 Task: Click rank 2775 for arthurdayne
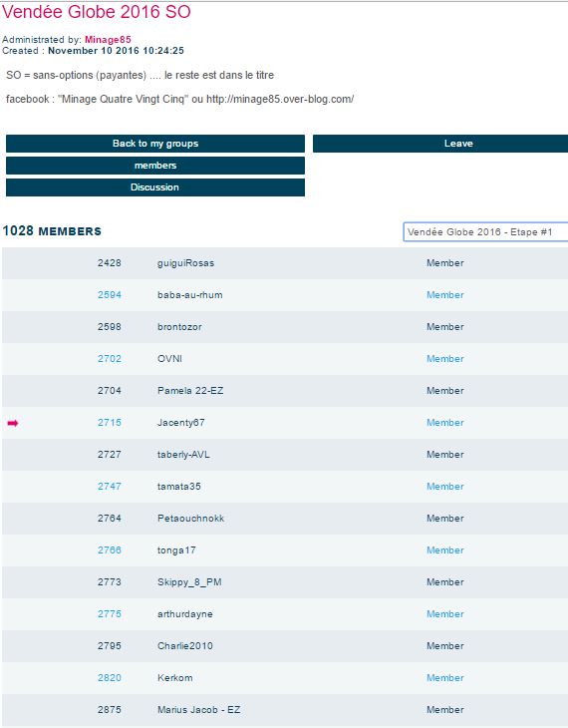(x=109, y=613)
